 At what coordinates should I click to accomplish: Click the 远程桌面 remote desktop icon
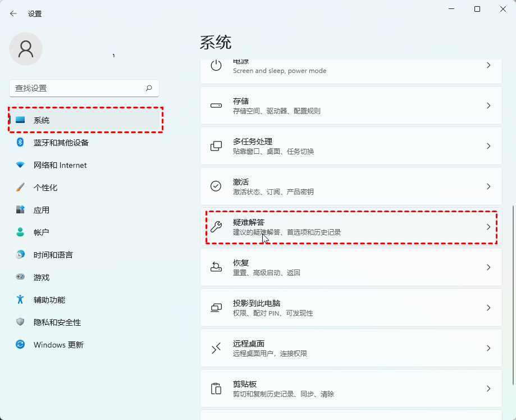216,348
